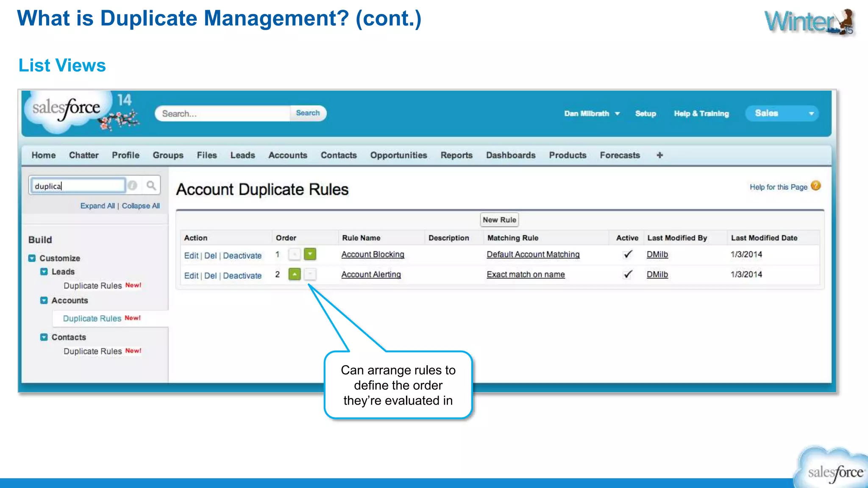
Task: Edit the Account Blocking rule
Action: 191,255
